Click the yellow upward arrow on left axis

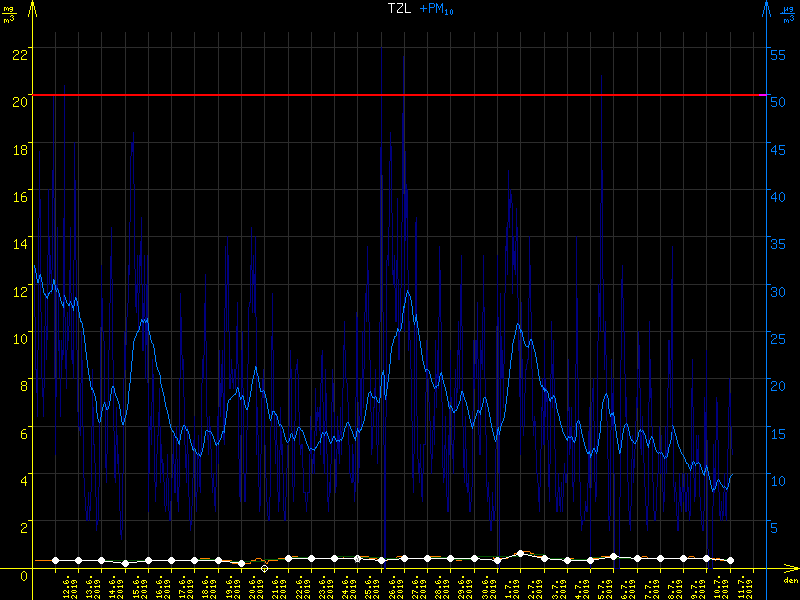coord(33,9)
